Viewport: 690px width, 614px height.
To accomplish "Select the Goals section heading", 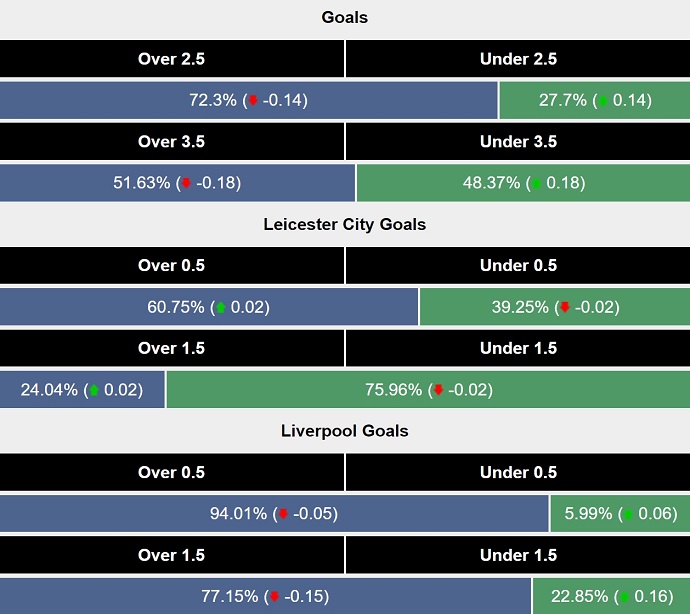I will point(345,17).
